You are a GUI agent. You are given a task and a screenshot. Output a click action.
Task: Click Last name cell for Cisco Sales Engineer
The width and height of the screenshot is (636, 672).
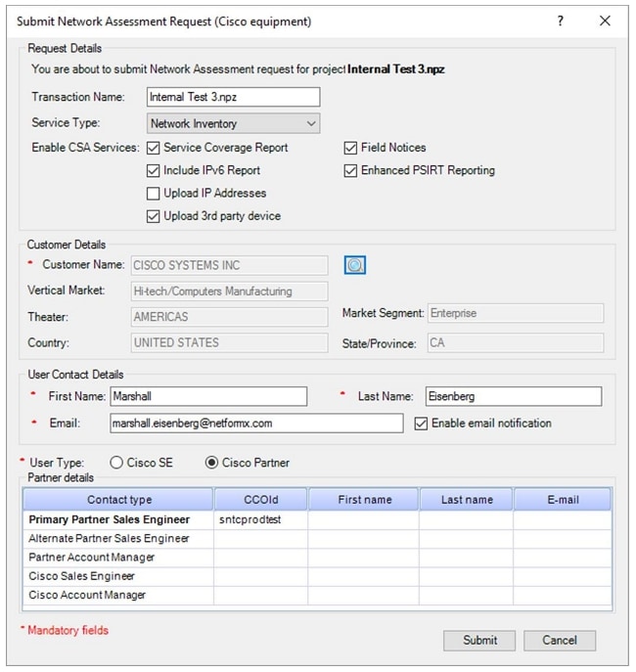(467, 576)
